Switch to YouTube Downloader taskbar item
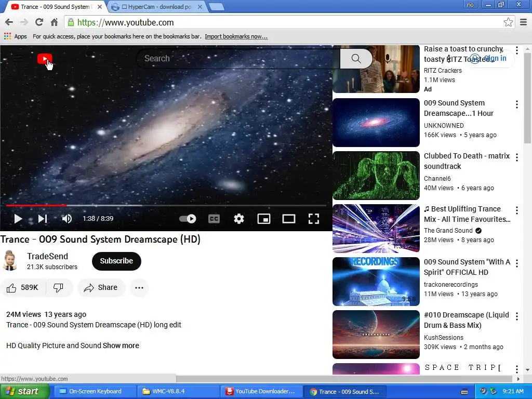The image size is (532, 399). (x=261, y=392)
